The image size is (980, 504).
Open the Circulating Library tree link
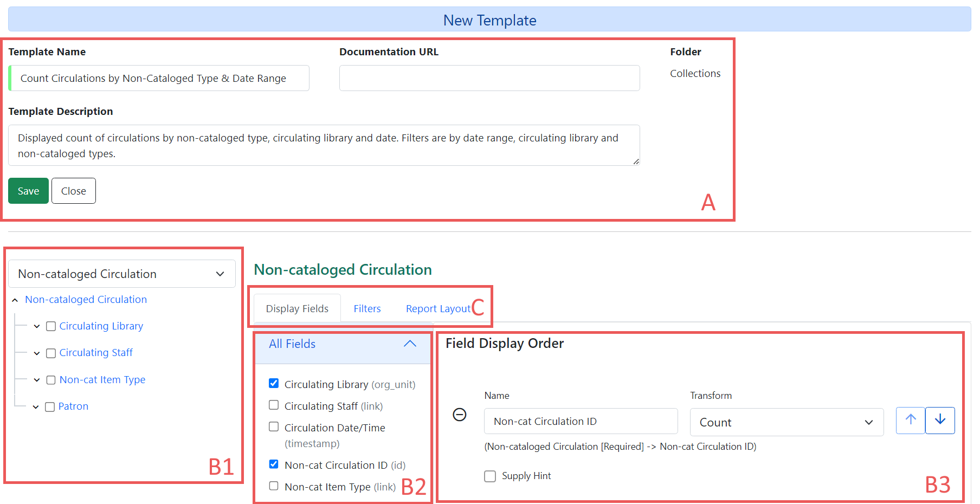coord(101,326)
